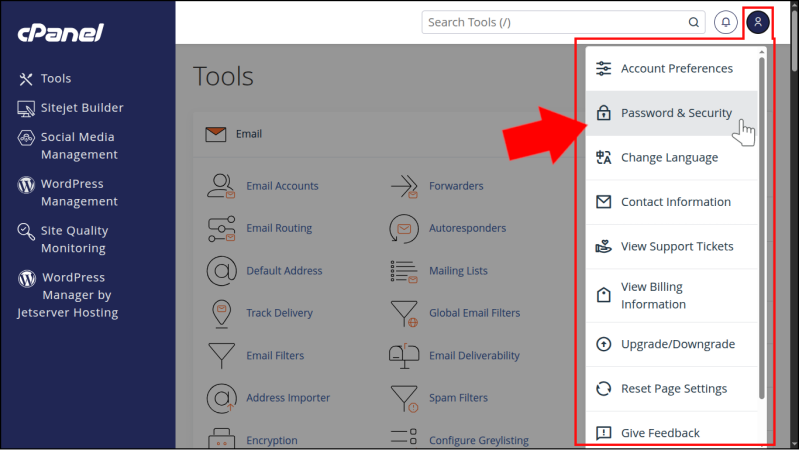Open the Global Email Filters link

pos(474,313)
